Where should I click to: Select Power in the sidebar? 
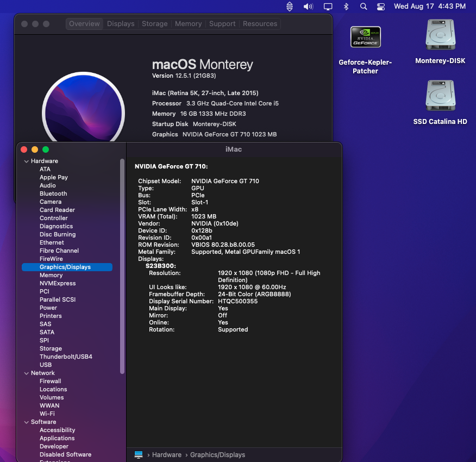(x=48, y=308)
